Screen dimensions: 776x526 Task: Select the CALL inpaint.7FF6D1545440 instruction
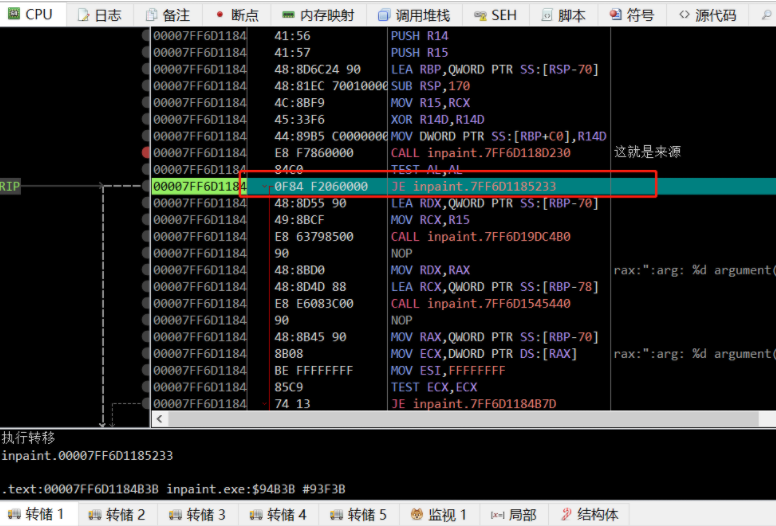point(481,304)
